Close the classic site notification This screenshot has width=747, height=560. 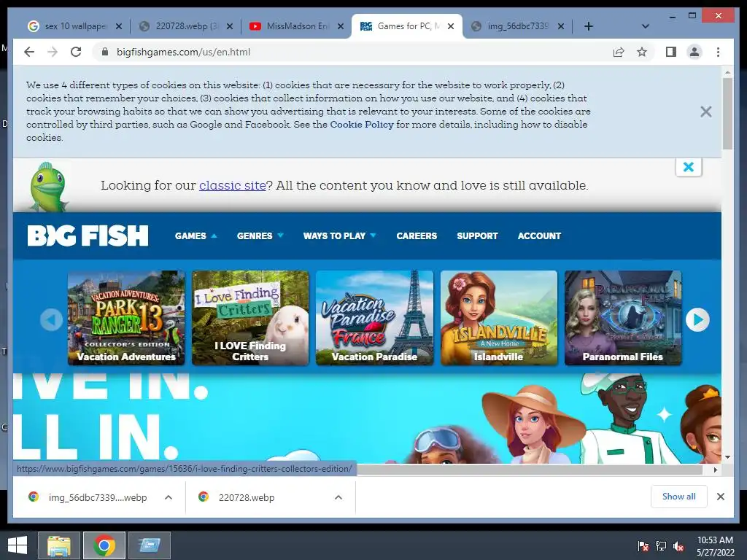689,167
